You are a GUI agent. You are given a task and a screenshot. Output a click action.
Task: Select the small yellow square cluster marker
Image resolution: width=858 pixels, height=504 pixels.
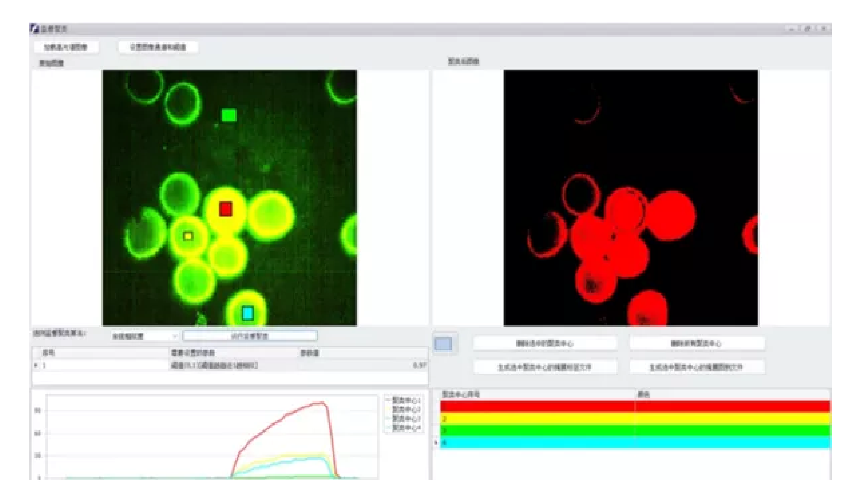click(188, 236)
